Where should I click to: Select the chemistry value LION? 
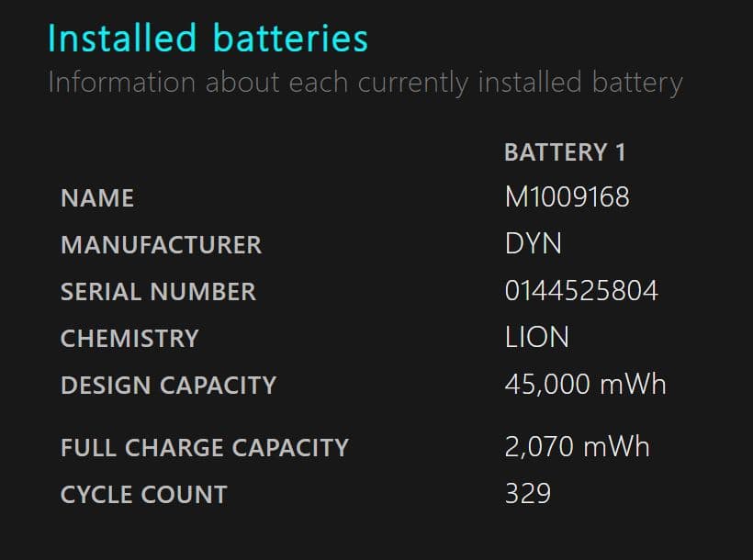tap(536, 337)
